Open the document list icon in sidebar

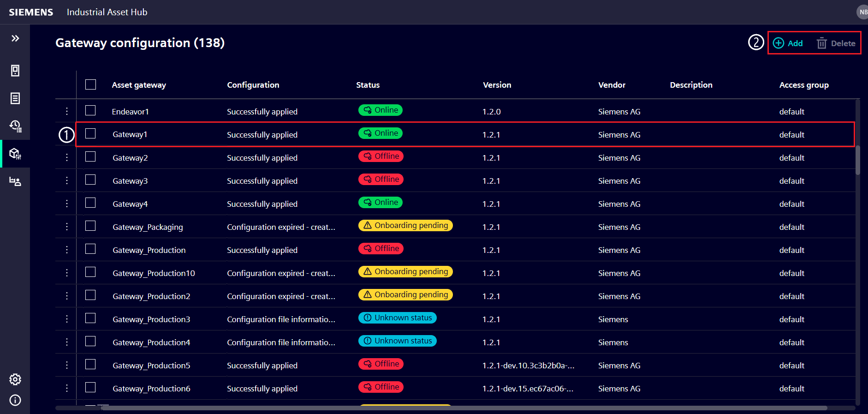point(15,98)
